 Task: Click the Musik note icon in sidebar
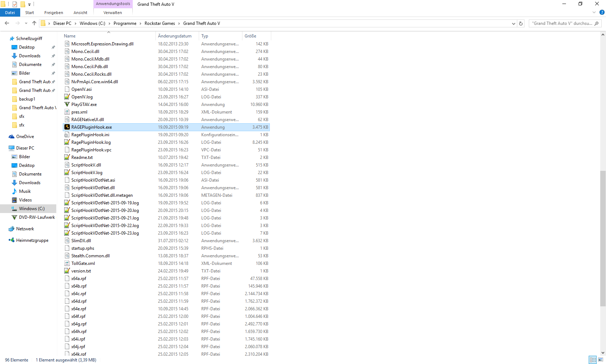(x=14, y=191)
